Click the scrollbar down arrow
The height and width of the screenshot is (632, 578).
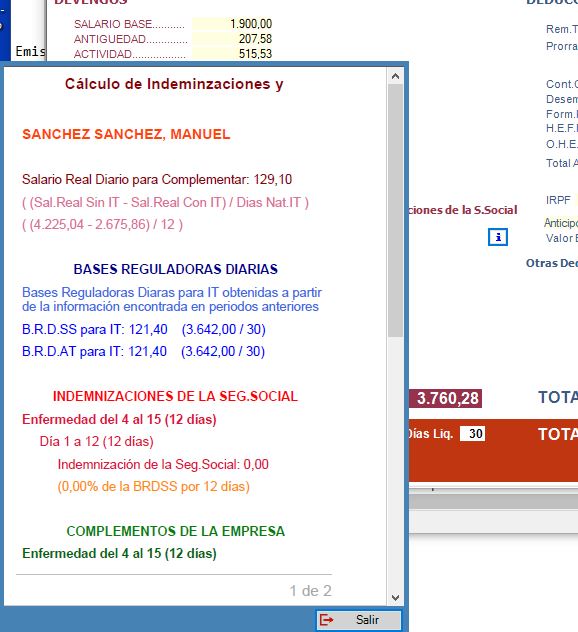[395, 597]
